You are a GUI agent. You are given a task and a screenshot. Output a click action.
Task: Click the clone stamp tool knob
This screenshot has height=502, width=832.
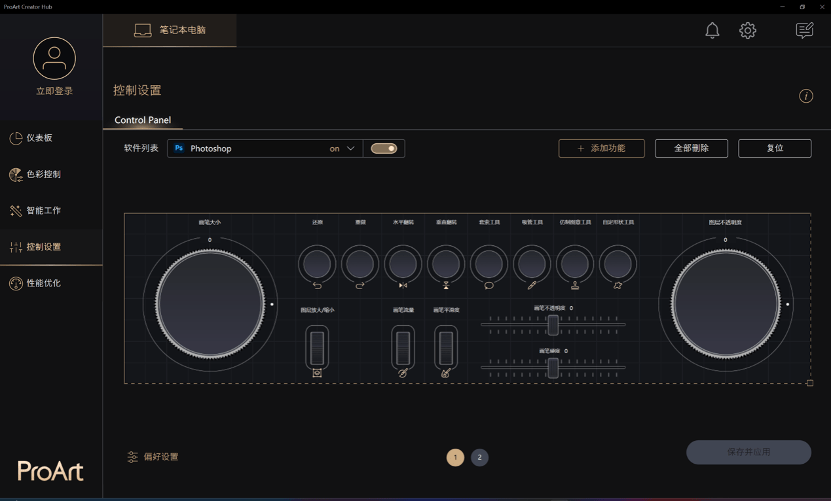tap(575, 264)
